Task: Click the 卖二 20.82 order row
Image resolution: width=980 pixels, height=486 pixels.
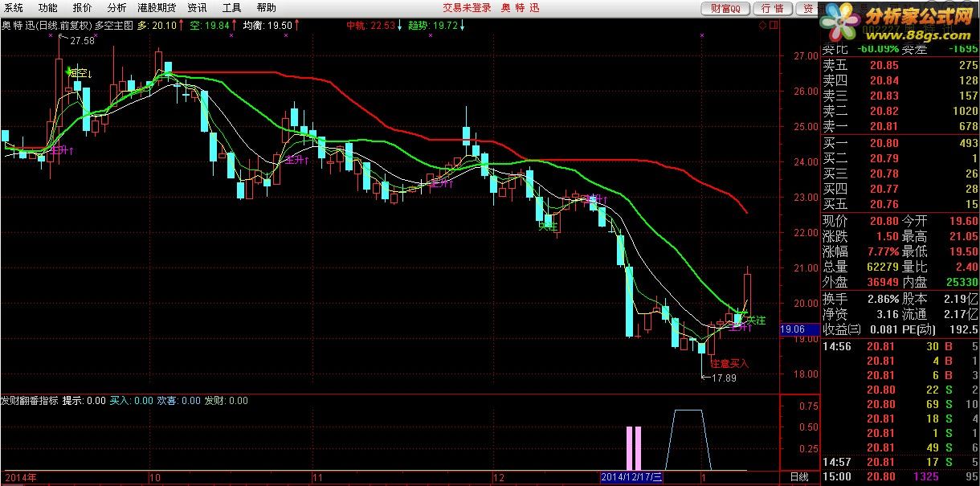Action: (x=900, y=111)
